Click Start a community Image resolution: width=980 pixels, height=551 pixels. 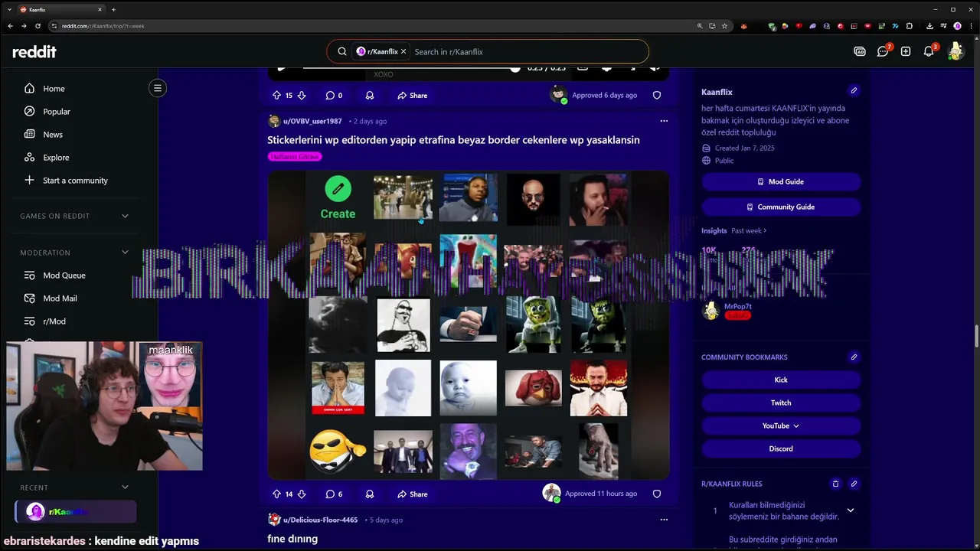pyautogui.click(x=76, y=181)
